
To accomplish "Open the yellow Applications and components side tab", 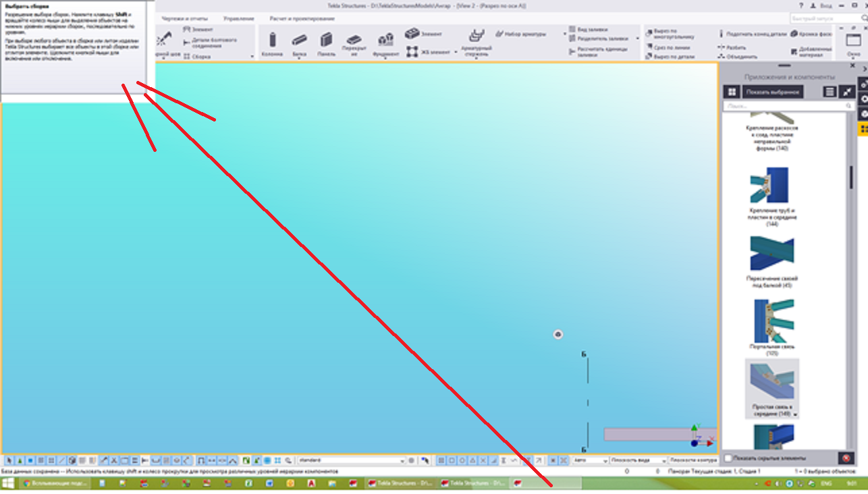I will click(x=863, y=128).
